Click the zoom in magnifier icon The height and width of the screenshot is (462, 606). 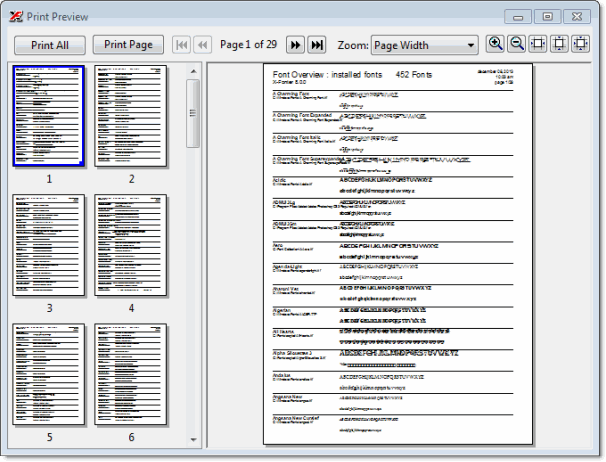[495, 44]
